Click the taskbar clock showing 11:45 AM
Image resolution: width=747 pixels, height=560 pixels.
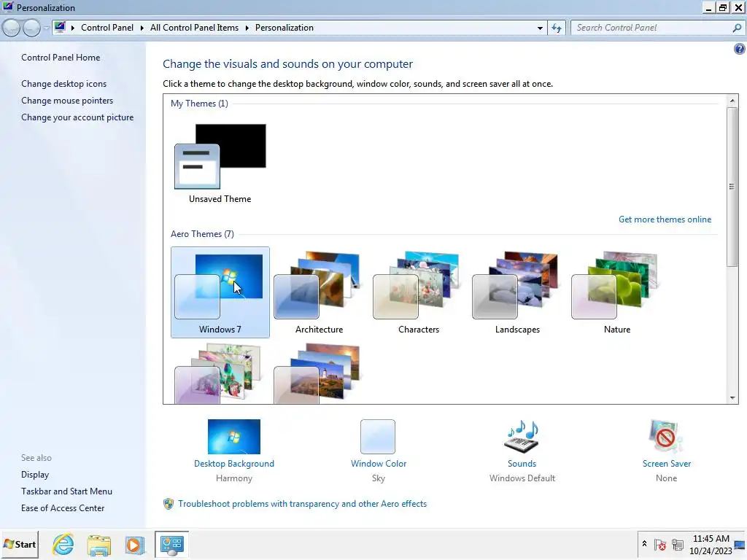(x=711, y=544)
